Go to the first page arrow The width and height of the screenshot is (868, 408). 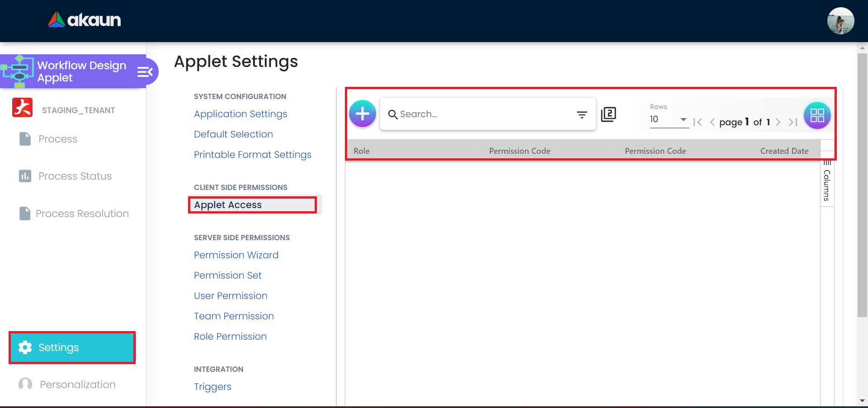pyautogui.click(x=698, y=122)
